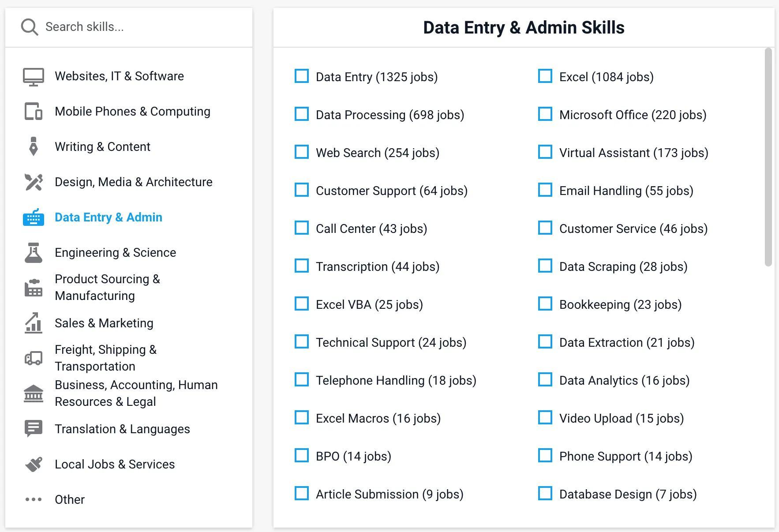
Task: Click the Freight, Shipping truck icon
Action: (x=34, y=358)
